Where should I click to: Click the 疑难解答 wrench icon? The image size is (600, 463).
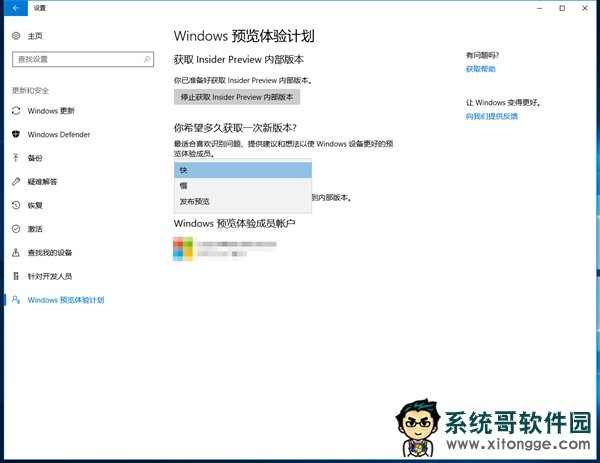coord(16,181)
